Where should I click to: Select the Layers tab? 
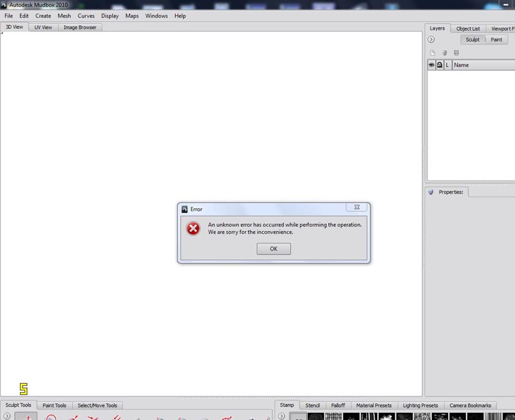click(x=437, y=28)
